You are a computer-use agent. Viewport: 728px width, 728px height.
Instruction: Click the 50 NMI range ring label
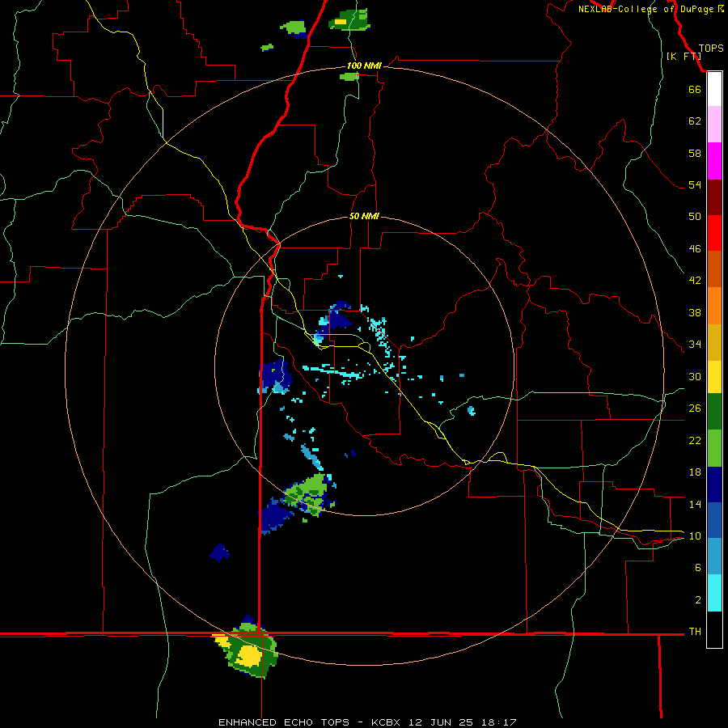364,216
